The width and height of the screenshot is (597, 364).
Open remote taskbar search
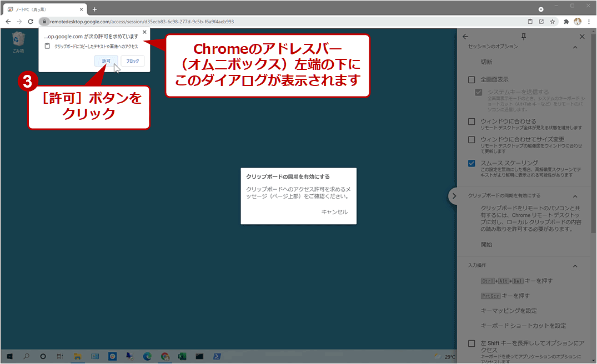pyautogui.click(x=26, y=356)
